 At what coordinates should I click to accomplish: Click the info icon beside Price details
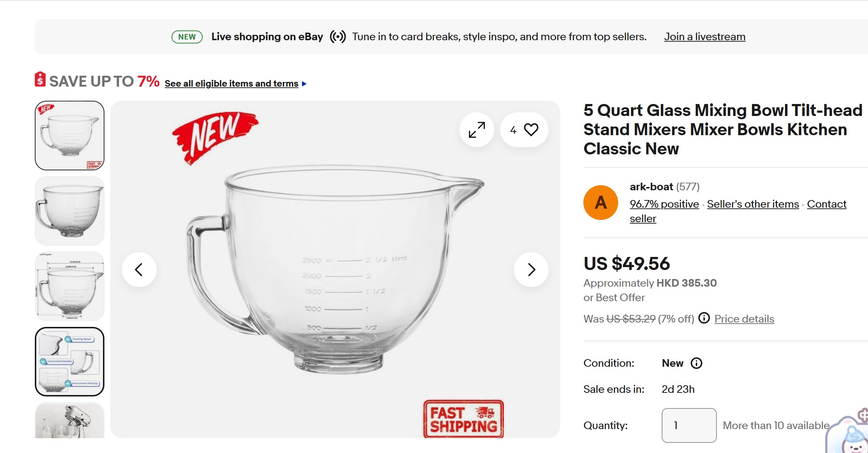704,318
